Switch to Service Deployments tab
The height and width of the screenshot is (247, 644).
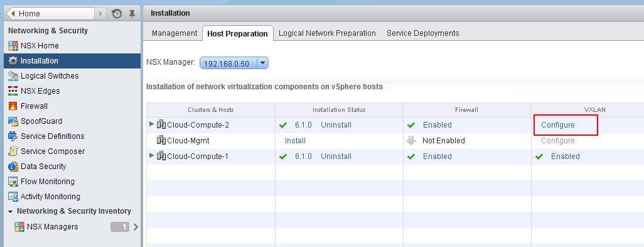pos(422,33)
